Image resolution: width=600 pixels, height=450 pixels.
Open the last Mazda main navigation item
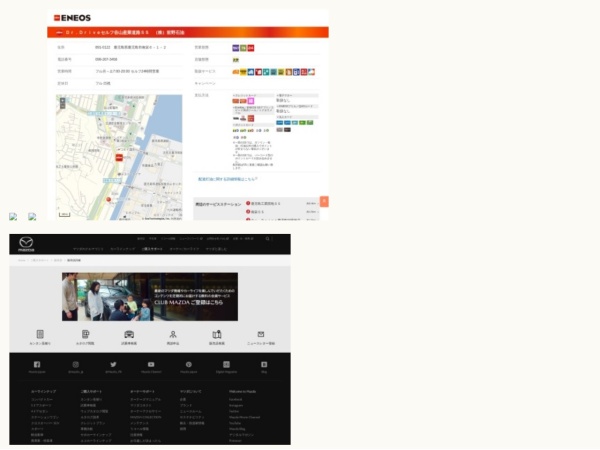click(216, 249)
